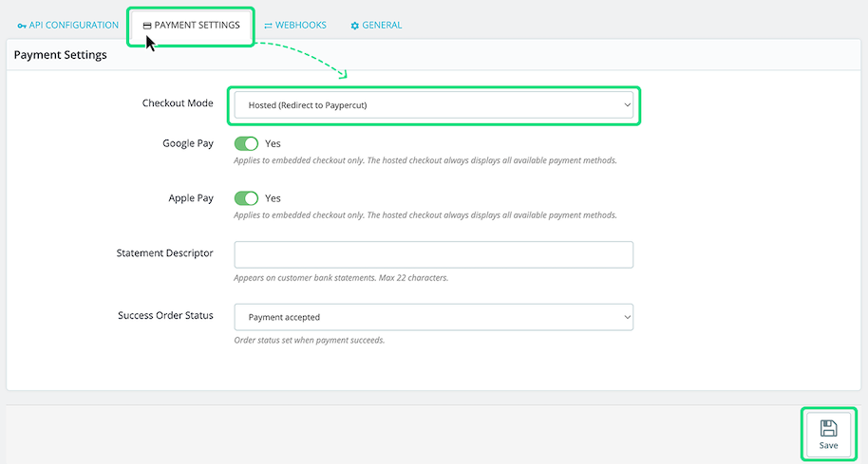The width and height of the screenshot is (868, 464).
Task: Click the gear icon beside General
Action: tap(355, 26)
